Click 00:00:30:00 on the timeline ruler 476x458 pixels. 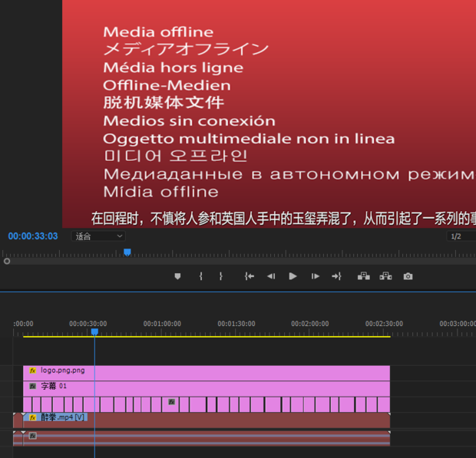click(88, 324)
